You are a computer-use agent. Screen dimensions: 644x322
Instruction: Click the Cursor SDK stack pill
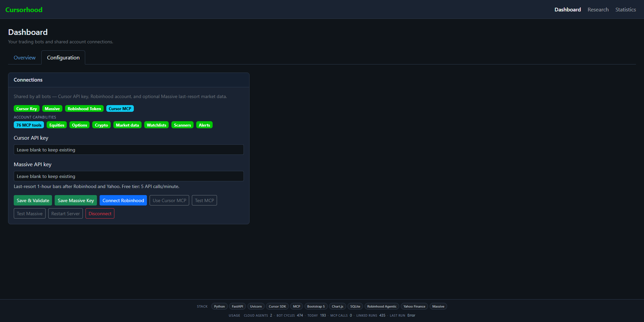point(277,306)
